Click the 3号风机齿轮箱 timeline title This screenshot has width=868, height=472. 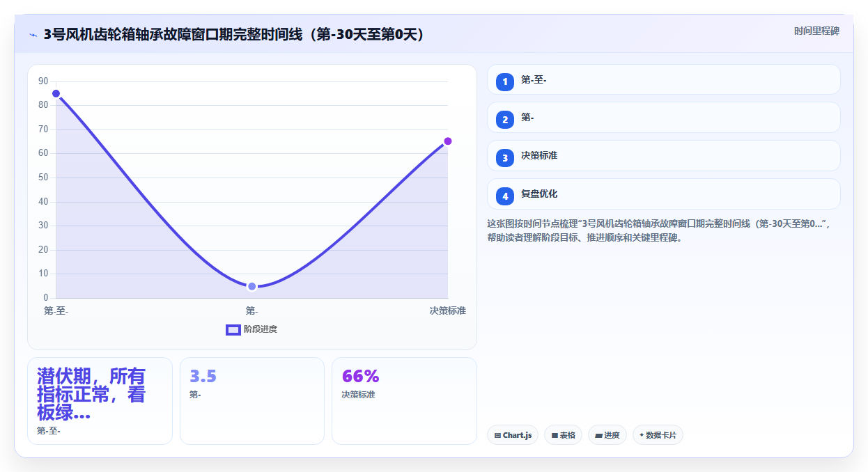point(234,35)
